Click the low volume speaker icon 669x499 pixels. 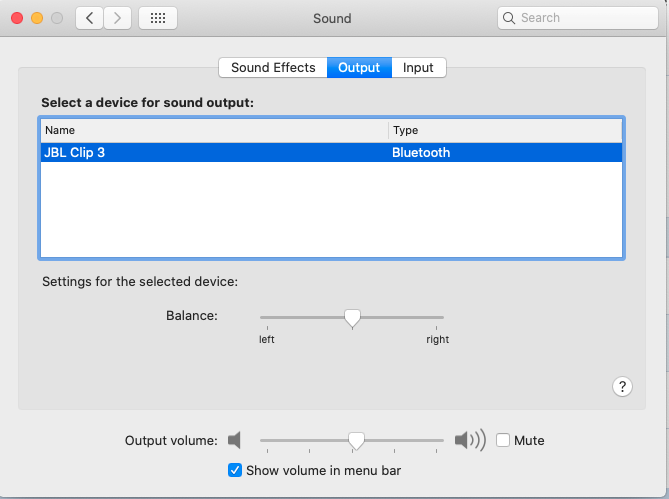[234, 440]
